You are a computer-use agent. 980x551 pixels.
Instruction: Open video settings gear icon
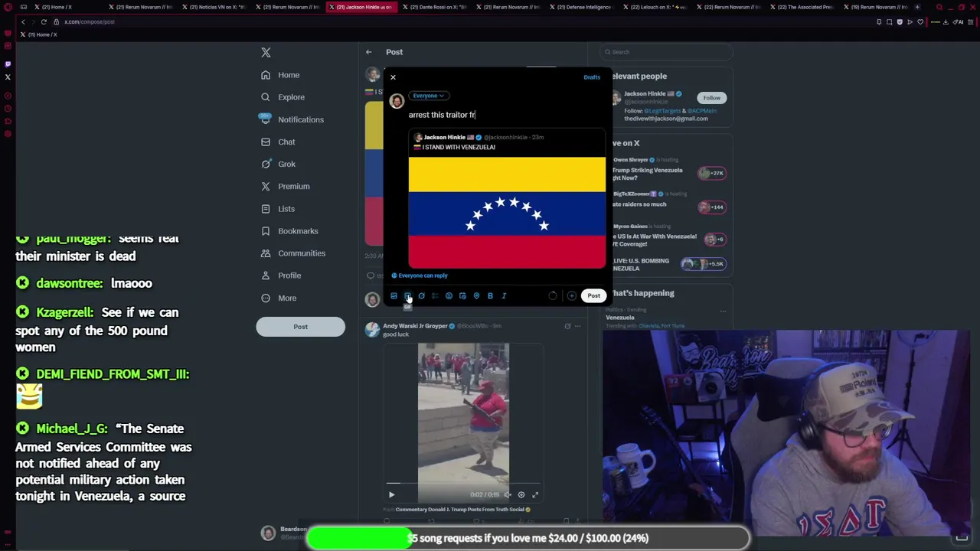coord(521,495)
